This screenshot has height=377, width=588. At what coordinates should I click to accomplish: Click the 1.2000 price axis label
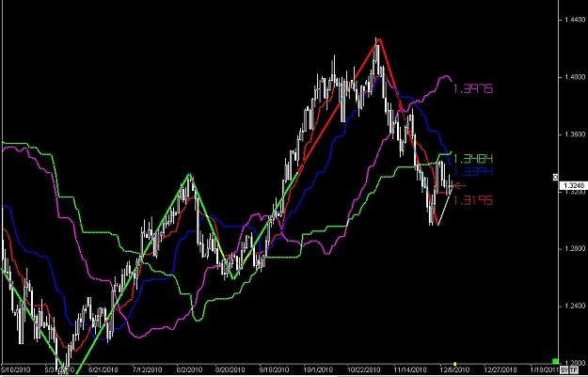click(577, 363)
